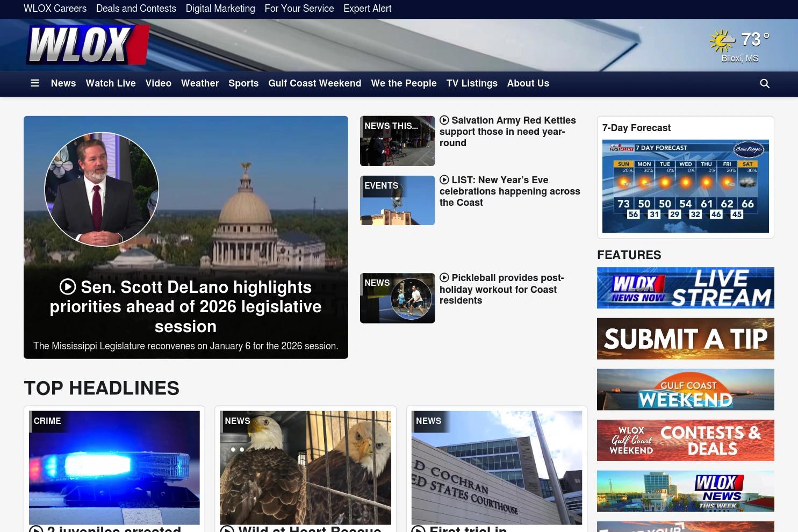Click the Cochran Courthouse news thumbnail
The image size is (798, 532).
click(497, 468)
